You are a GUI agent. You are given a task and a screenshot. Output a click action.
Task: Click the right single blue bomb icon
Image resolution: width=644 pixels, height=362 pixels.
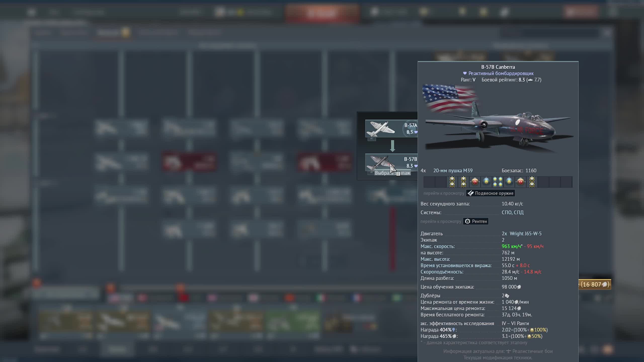pos(509,181)
